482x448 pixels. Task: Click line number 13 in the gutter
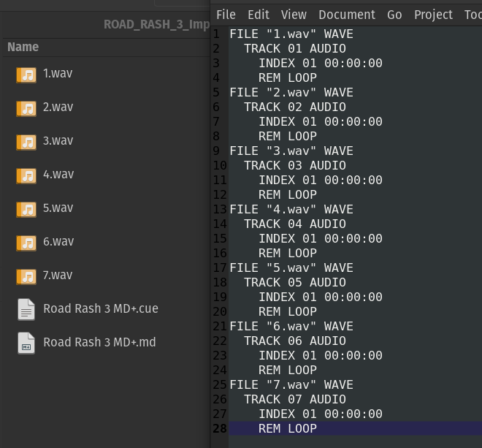(x=220, y=209)
